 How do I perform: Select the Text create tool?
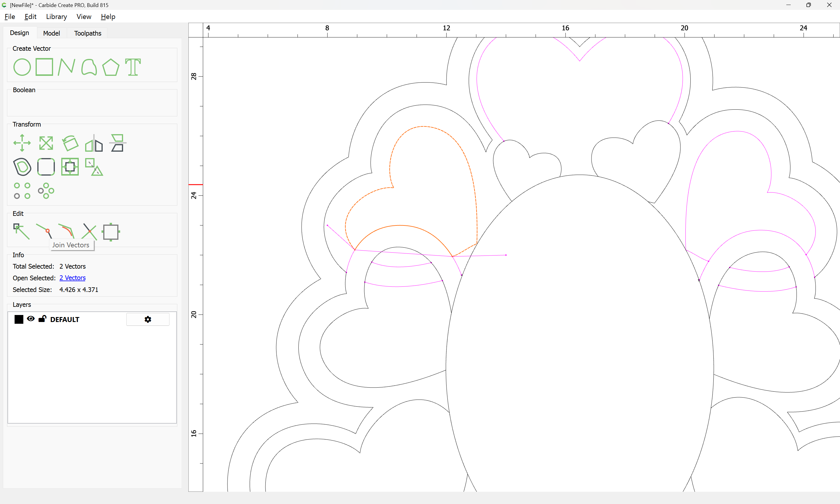133,67
